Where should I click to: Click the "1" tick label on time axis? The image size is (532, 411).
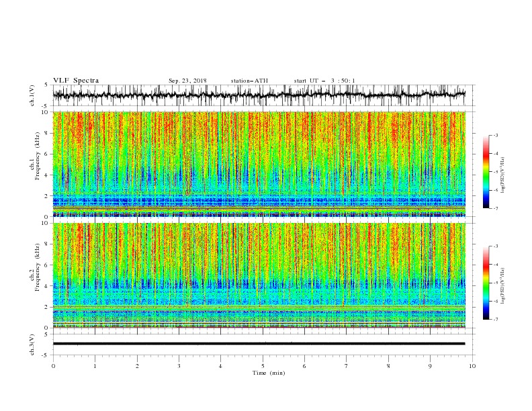click(95, 366)
